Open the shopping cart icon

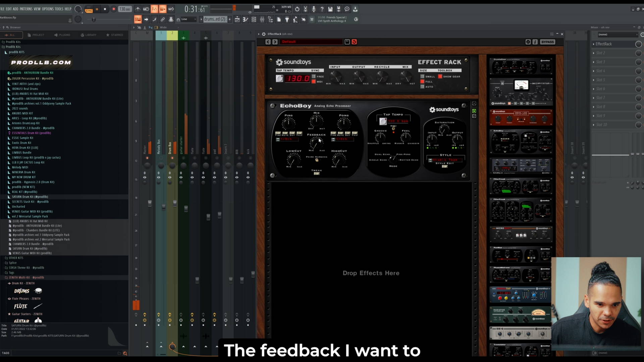point(312,19)
